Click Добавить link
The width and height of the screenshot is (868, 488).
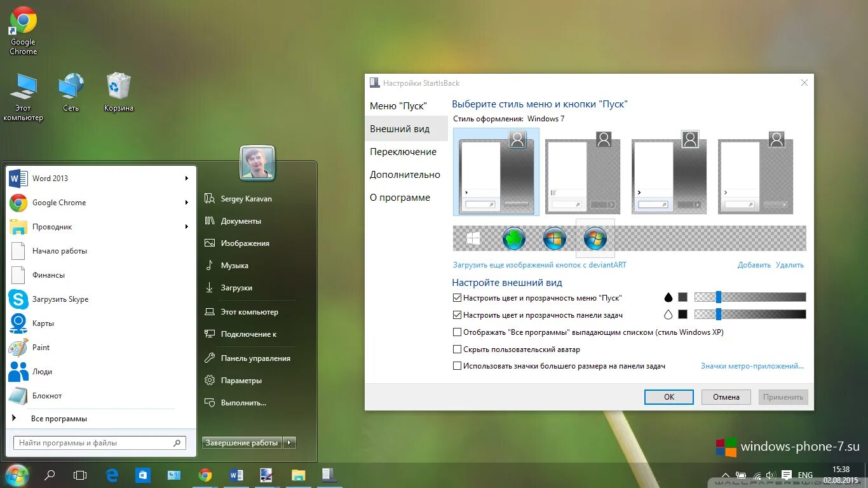click(754, 265)
